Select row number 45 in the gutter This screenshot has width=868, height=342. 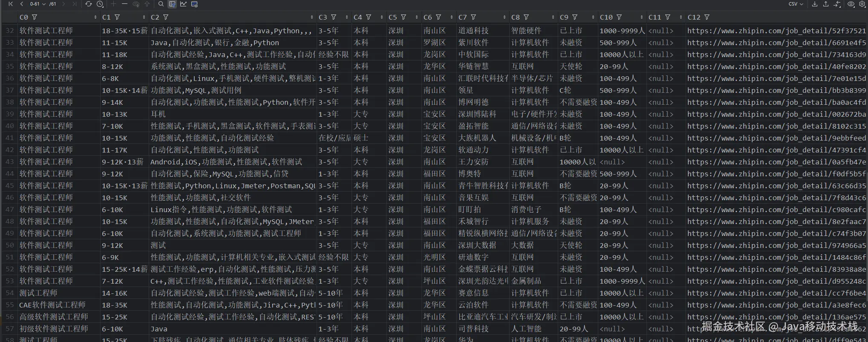point(9,186)
